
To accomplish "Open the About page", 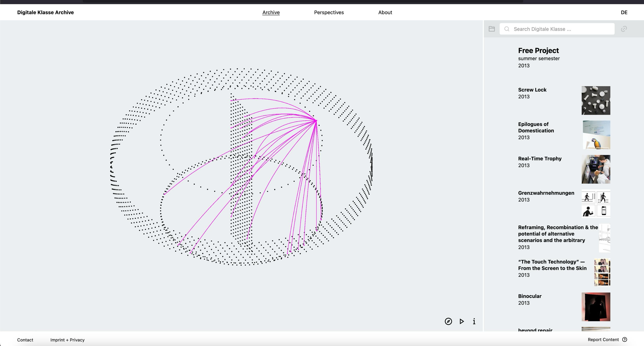I will click(385, 13).
